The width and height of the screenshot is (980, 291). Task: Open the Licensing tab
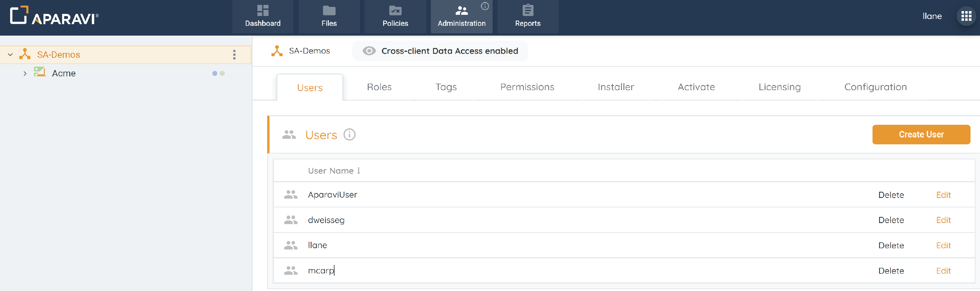click(x=779, y=87)
